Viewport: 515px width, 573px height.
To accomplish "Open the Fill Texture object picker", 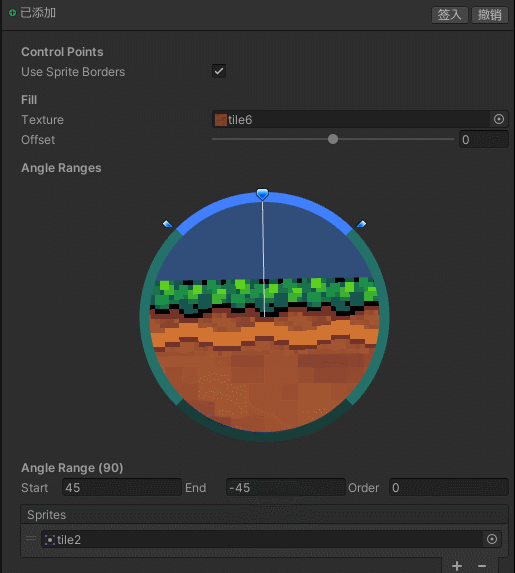I will (499, 119).
